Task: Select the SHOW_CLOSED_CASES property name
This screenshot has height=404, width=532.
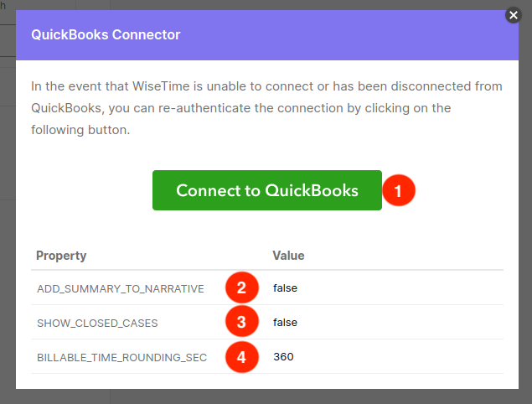Action: [x=97, y=324]
